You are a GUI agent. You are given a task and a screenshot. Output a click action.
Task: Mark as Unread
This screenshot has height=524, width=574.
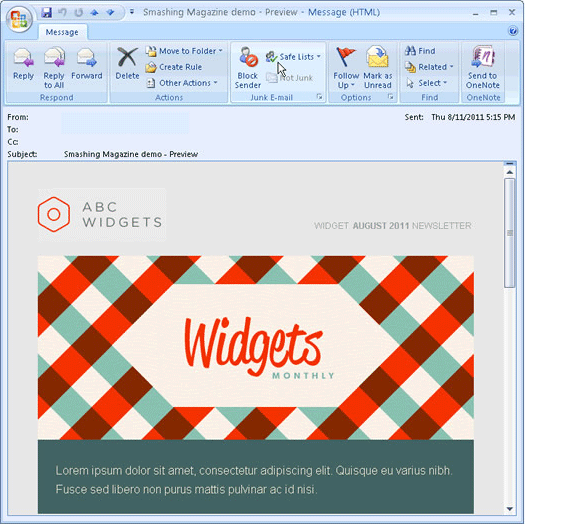pyautogui.click(x=378, y=68)
